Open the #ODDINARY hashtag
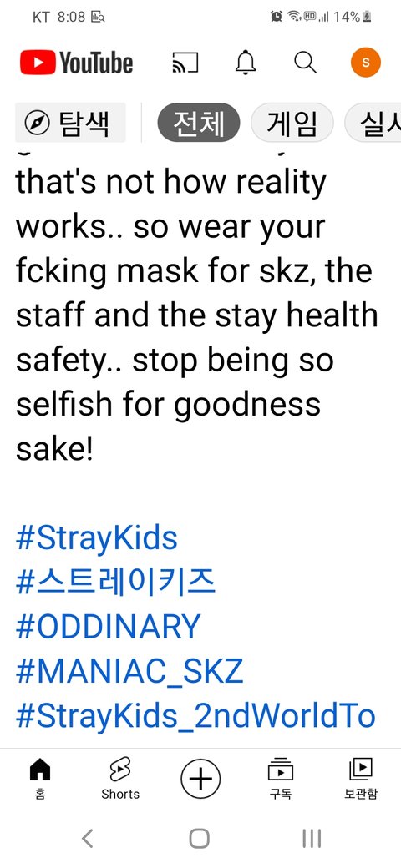 pos(108,626)
